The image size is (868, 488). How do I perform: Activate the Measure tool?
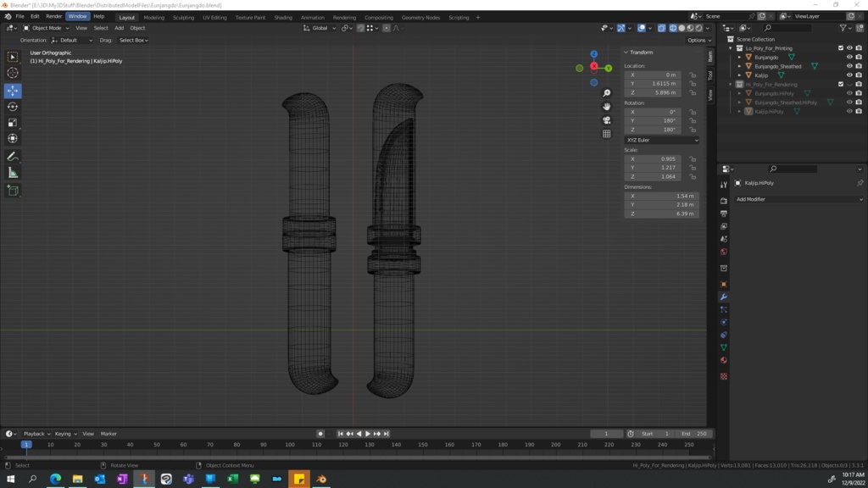click(13, 173)
